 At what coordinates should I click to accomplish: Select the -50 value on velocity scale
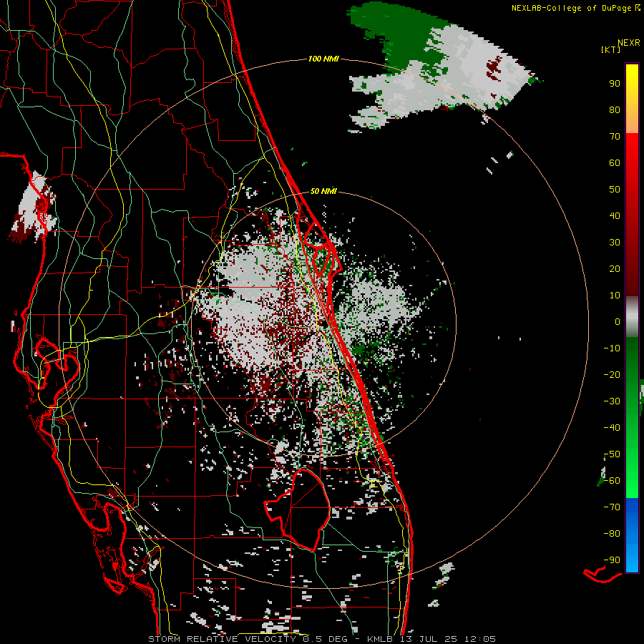tap(612, 454)
